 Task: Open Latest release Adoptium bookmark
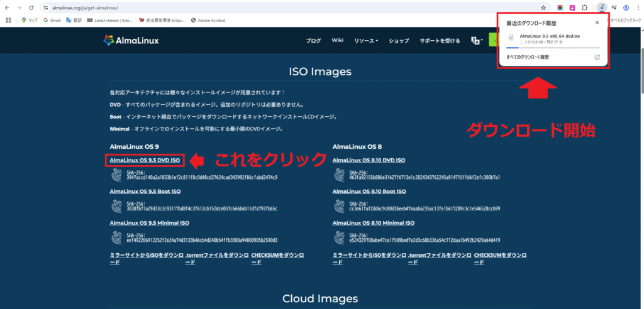(x=111, y=19)
